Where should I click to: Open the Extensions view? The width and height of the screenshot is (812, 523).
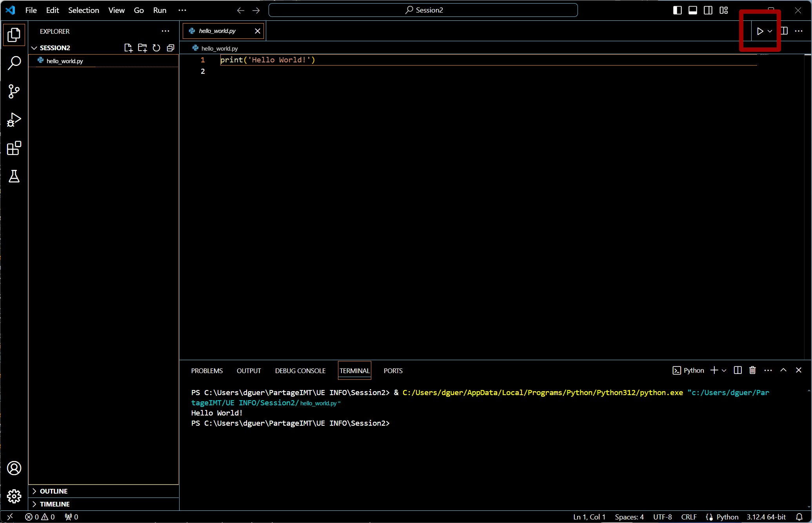point(14,148)
